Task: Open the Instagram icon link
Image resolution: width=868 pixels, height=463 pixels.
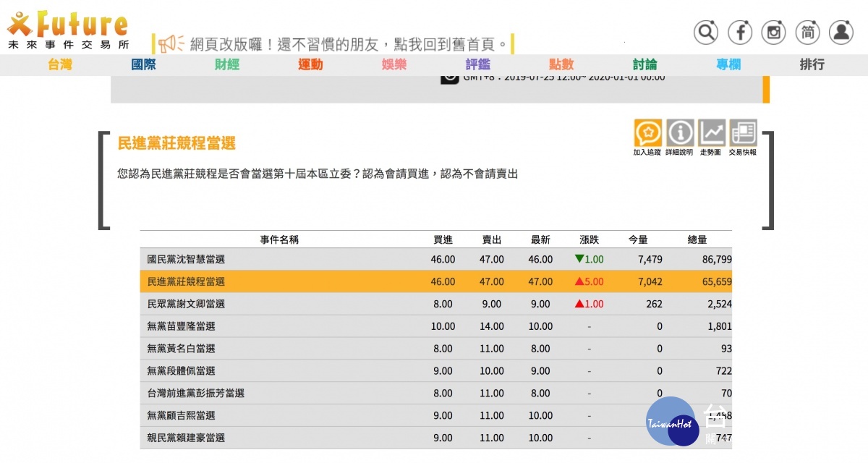Action: (x=774, y=32)
